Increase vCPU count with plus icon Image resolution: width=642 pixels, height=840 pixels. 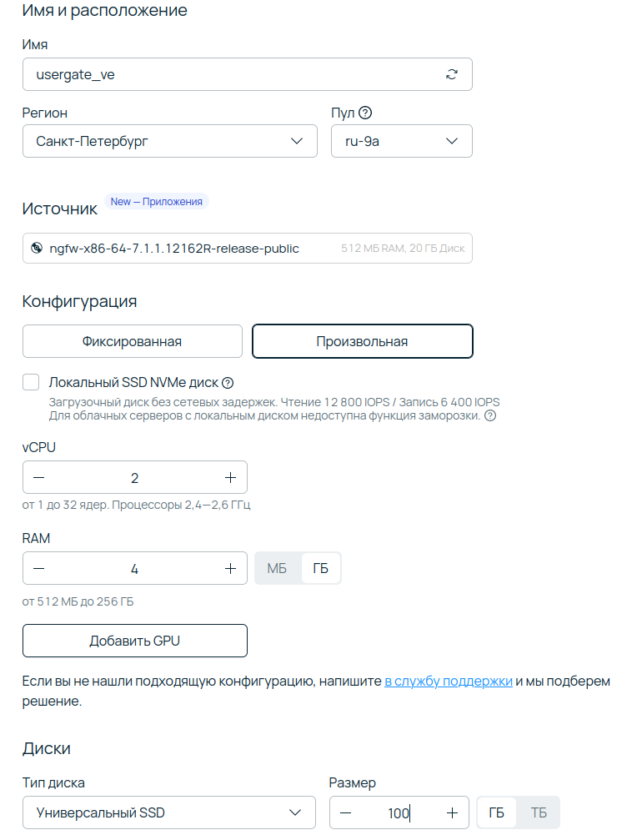[x=230, y=477]
